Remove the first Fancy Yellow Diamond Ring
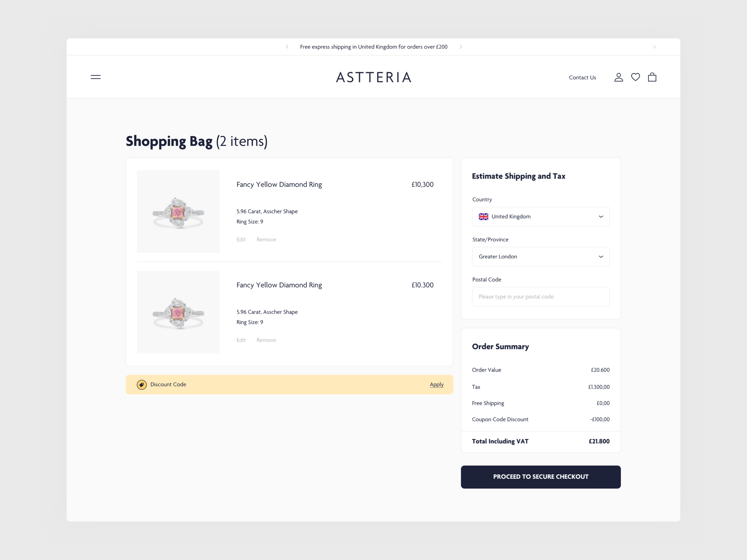Image resolution: width=747 pixels, height=560 pixels. pyautogui.click(x=266, y=239)
